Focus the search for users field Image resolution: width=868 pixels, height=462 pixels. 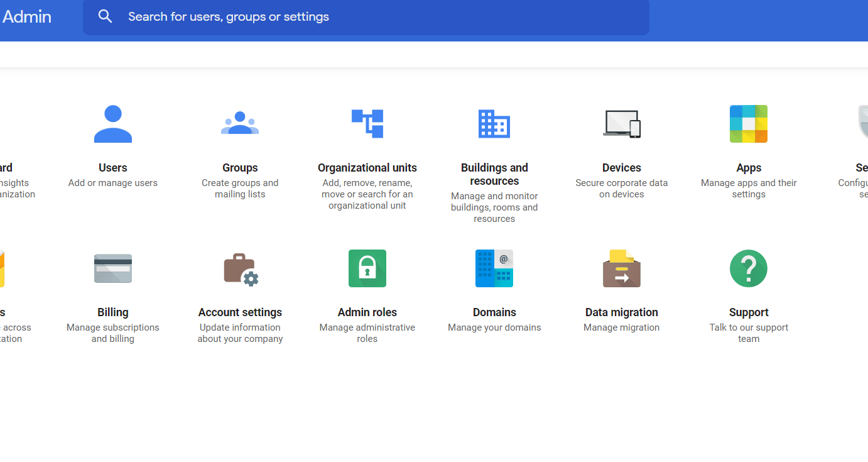(x=366, y=17)
